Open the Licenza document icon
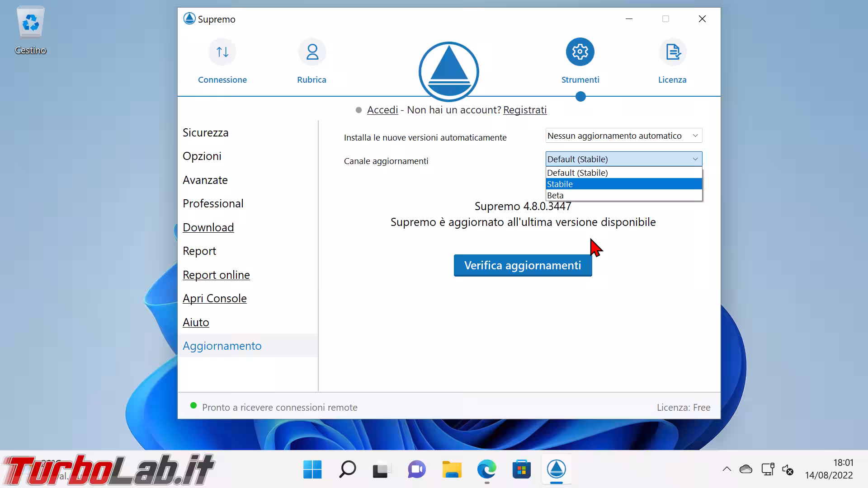The height and width of the screenshot is (488, 868). click(672, 52)
